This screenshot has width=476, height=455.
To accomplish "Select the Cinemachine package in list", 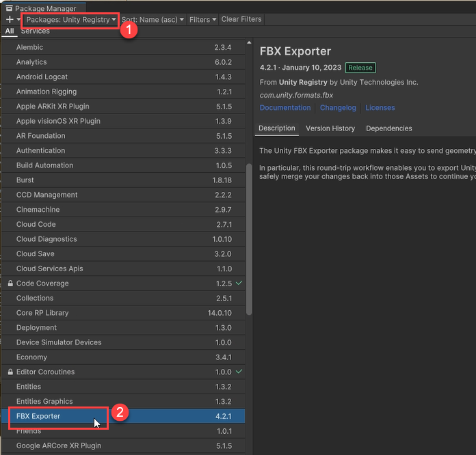I will coord(38,210).
